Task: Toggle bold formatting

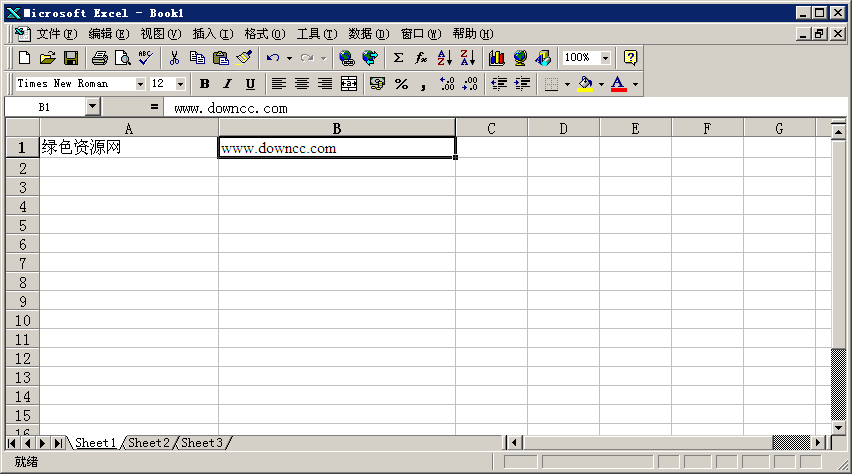Action: tap(204, 84)
